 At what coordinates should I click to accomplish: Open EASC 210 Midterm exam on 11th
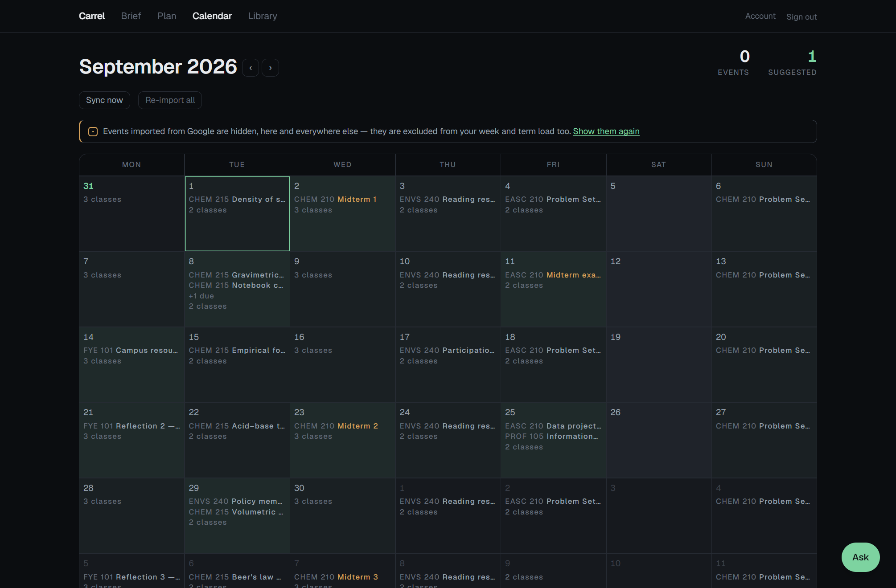[553, 275]
